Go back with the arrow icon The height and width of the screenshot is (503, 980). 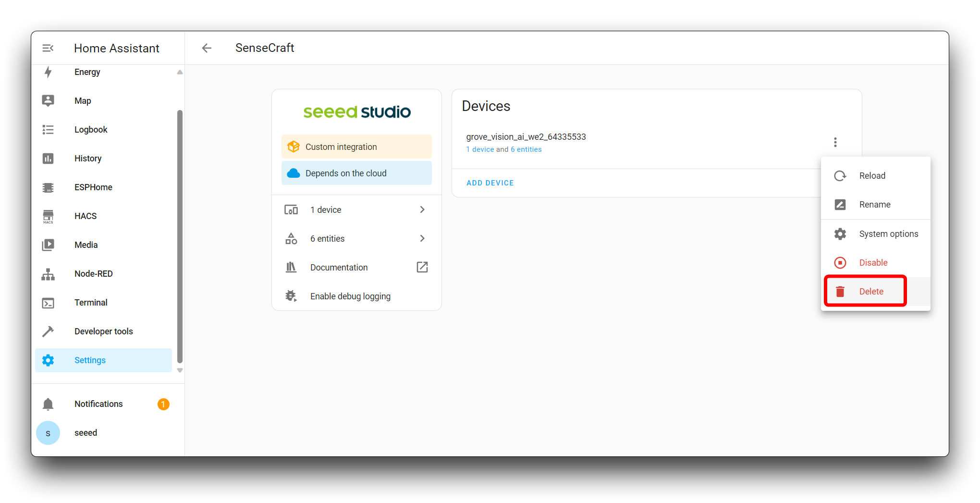click(x=207, y=48)
